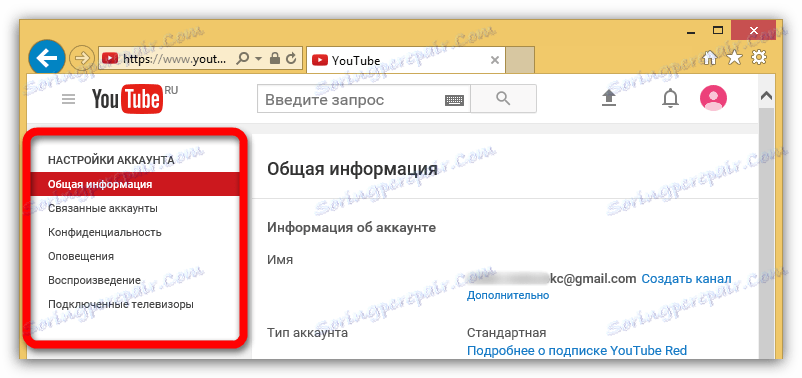Open browser home page icon
This screenshot has width=802, height=378.
coord(709,58)
